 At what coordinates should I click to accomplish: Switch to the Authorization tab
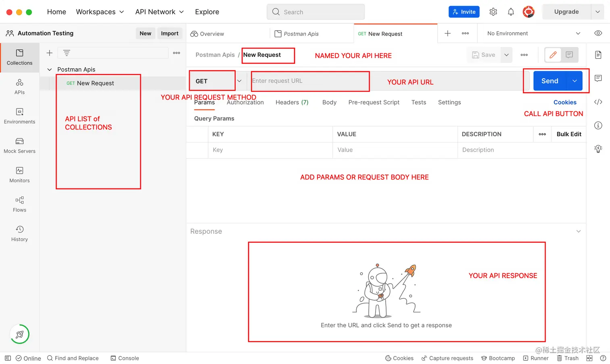pyautogui.click(x=245, y=102)
